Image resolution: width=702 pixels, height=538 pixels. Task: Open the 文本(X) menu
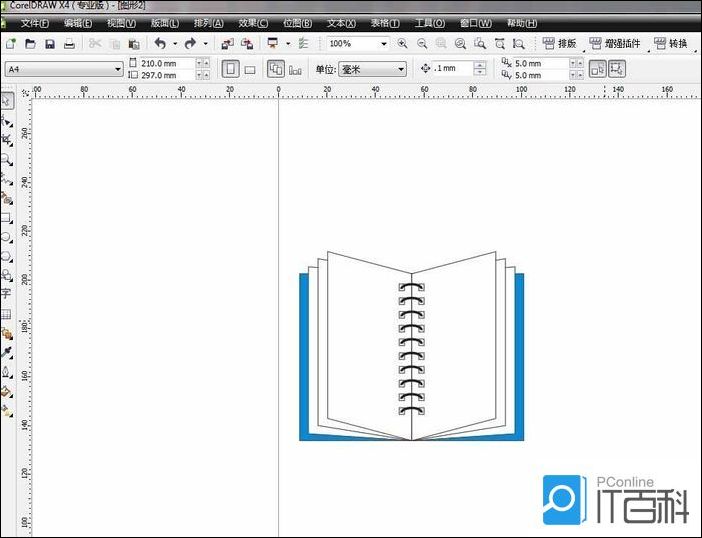tap(341, 23)
